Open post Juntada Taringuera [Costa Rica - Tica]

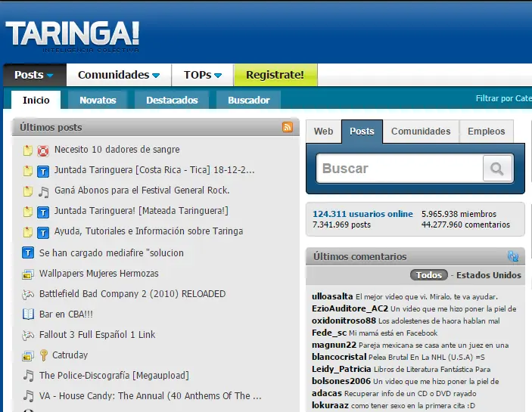[154, 170]
